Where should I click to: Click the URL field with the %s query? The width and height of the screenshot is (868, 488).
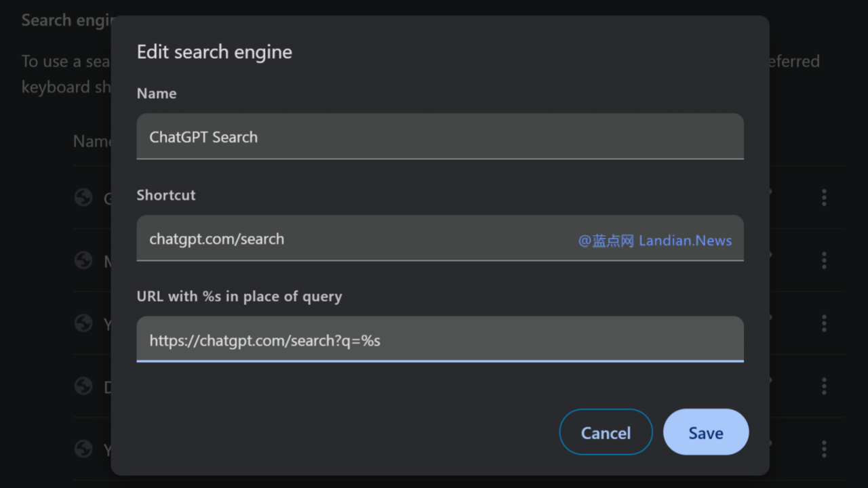[439, 340]
